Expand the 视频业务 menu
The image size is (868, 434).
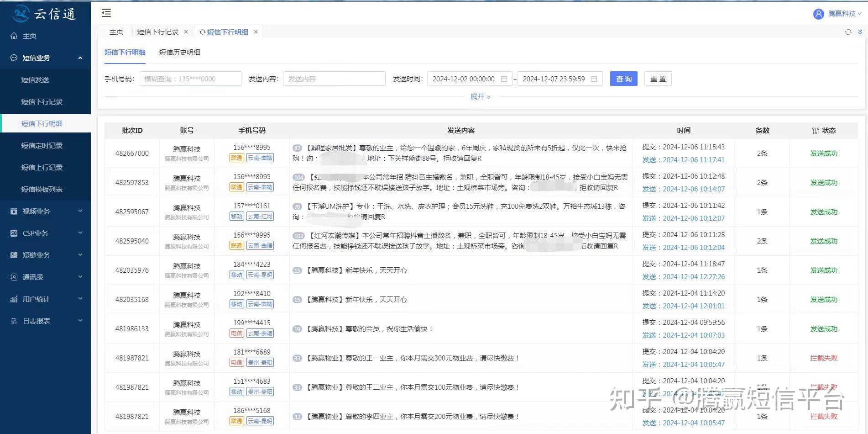[80, 212]
